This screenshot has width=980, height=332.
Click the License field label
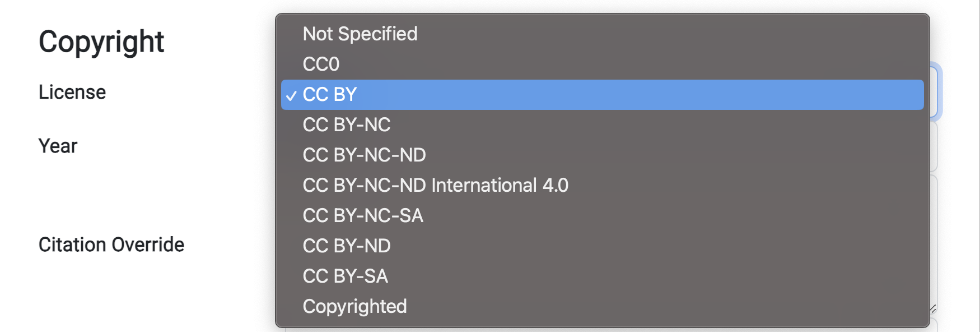click(72, 93)
